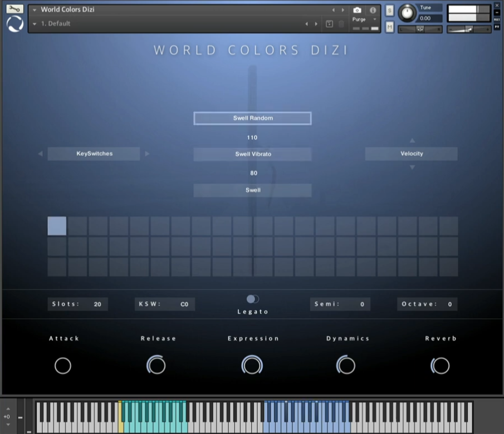Select the Swell Vibrato articulation

(252, 154)
